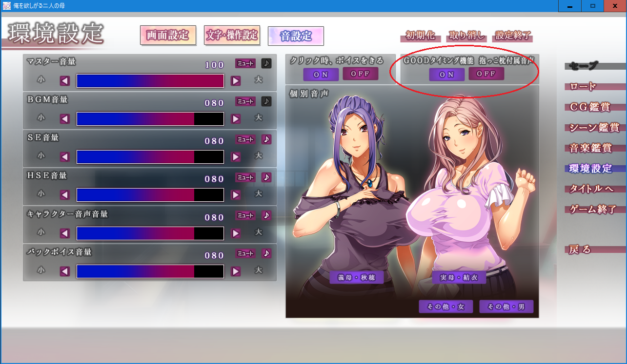The image size is (627, 364).
Task: Turn OFF GOODタイミング機能 抱っこ枕付属音声
Action: point(486,74)
